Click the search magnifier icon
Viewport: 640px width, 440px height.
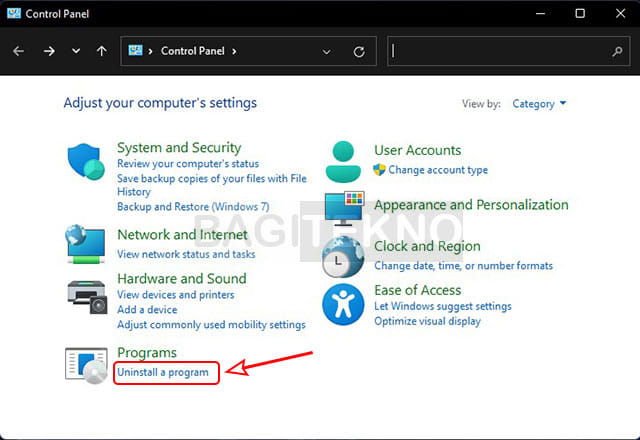618,51
